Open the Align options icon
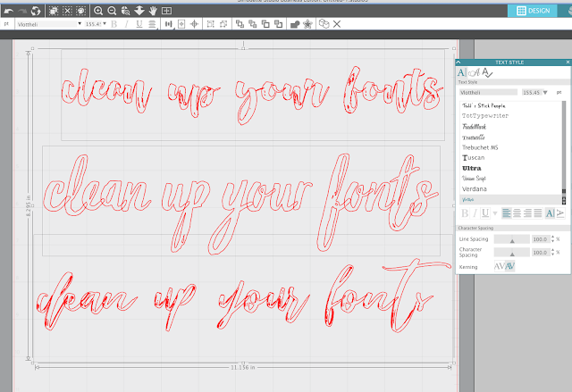The image size is (572, 392). click(169, 24)
